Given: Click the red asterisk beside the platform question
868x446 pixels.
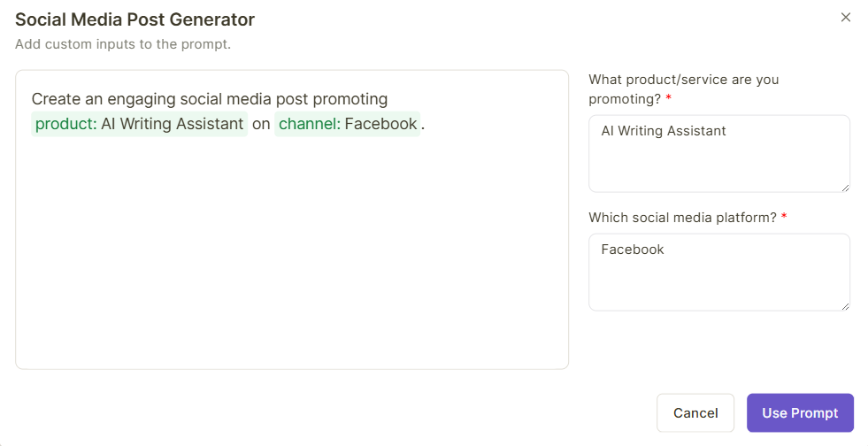Looking at the screenshot, I should (x=784, y=218).
